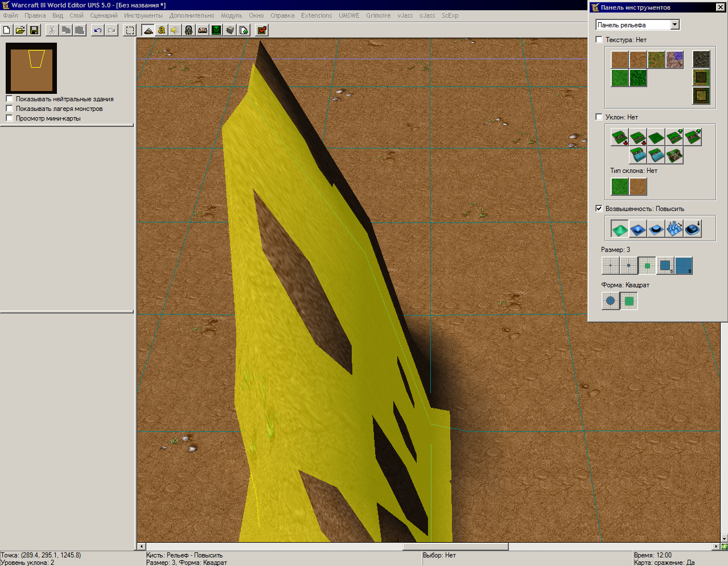This screenshot has width=728, height=566.
Task: Click the minimap preview thumbnail
Action: pyautogui.click(x=31, y=68)
